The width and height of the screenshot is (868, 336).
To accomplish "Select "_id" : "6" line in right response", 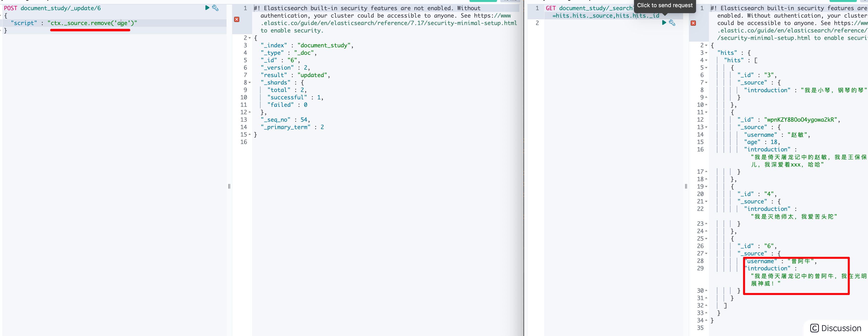I will tap(757, 246).
